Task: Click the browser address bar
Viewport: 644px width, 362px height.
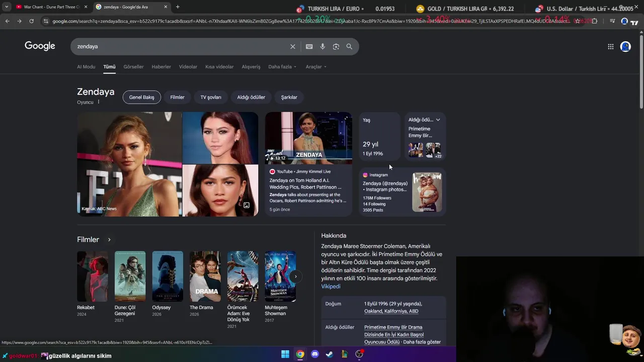Action: pyautogui.click(x=312, y=21)
